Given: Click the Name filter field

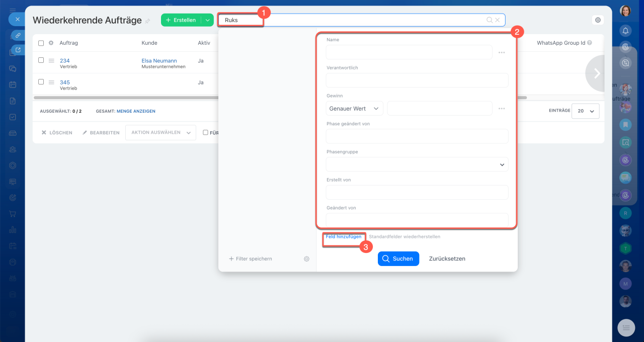Looking at the screenshot, I should 409,52.
